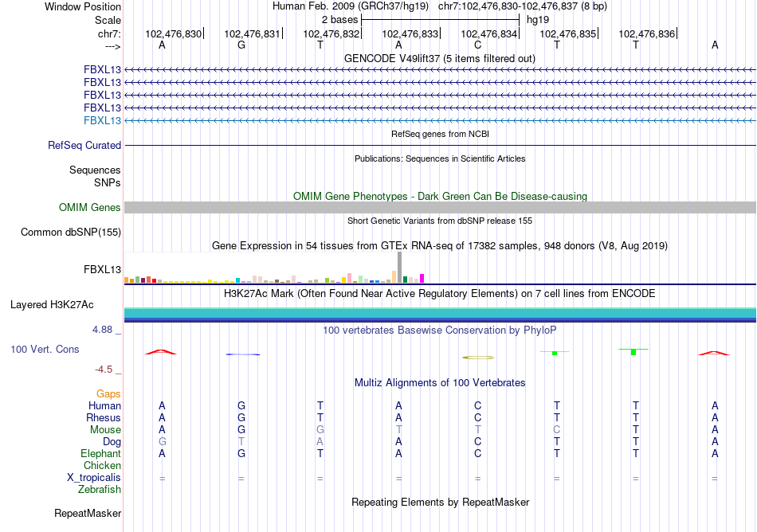Open 'Repeating Elements by RepeatMasker' track title
The height and width of the screenshot is (532, 757).
coord(440,502)
